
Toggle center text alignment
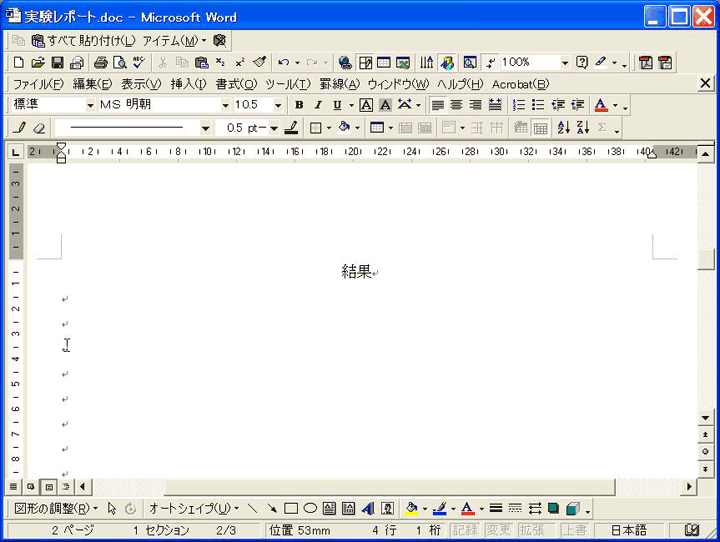point(457,105)
